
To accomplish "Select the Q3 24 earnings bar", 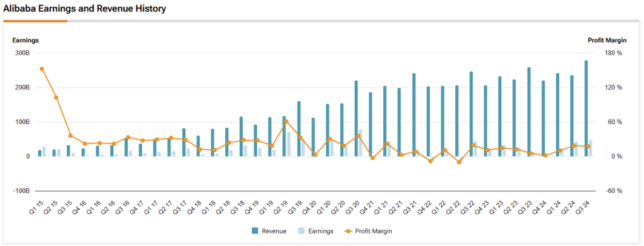I will tap(591, 148).
